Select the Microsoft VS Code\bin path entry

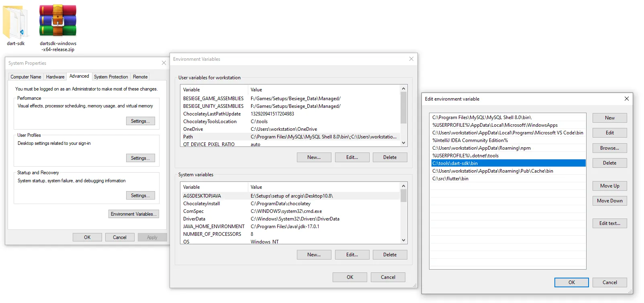click(508, 133)
